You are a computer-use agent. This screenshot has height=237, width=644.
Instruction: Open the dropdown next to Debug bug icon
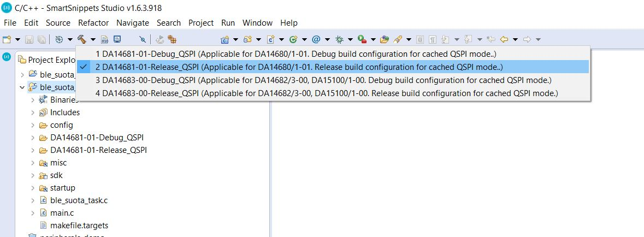[350, 40]
